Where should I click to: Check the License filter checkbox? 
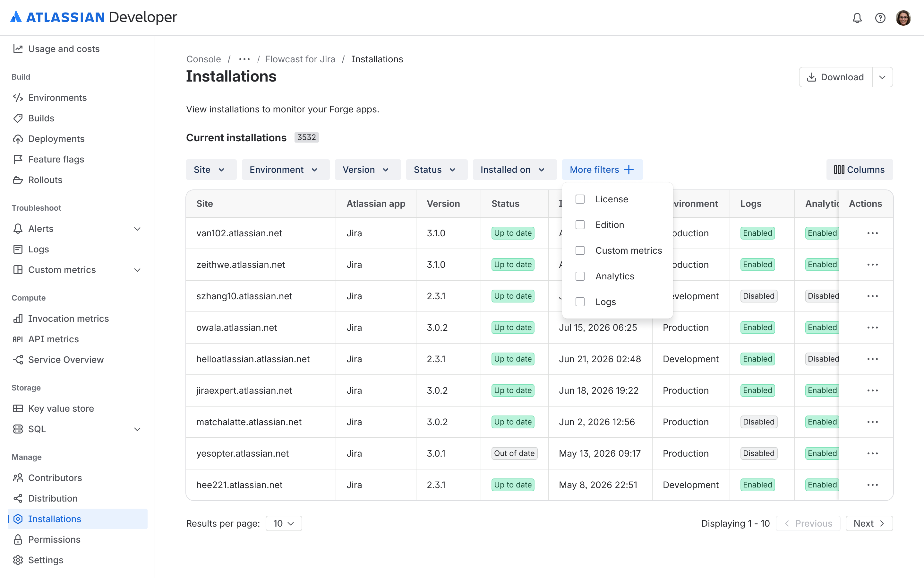(580, 199)
